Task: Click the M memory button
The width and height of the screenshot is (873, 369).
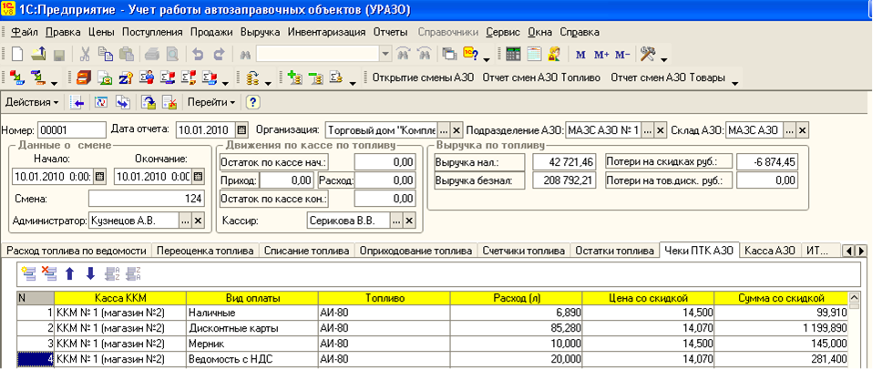Action: (581, 55)
